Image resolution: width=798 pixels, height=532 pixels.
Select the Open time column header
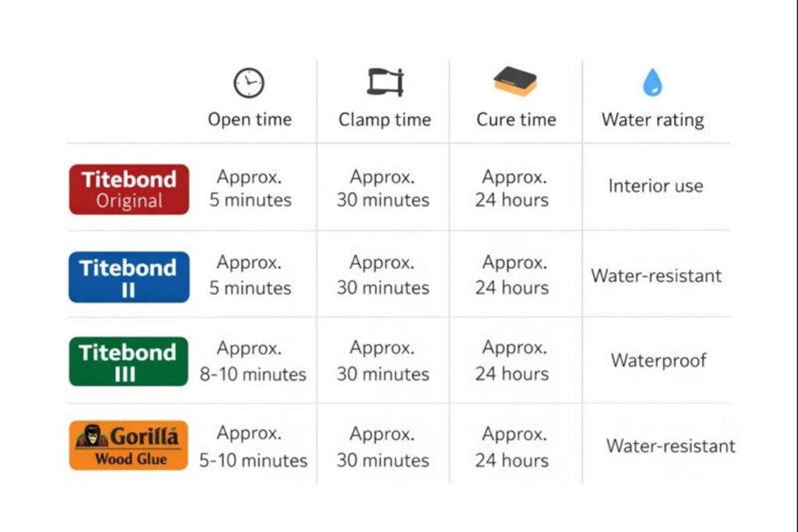pos(249,120)
